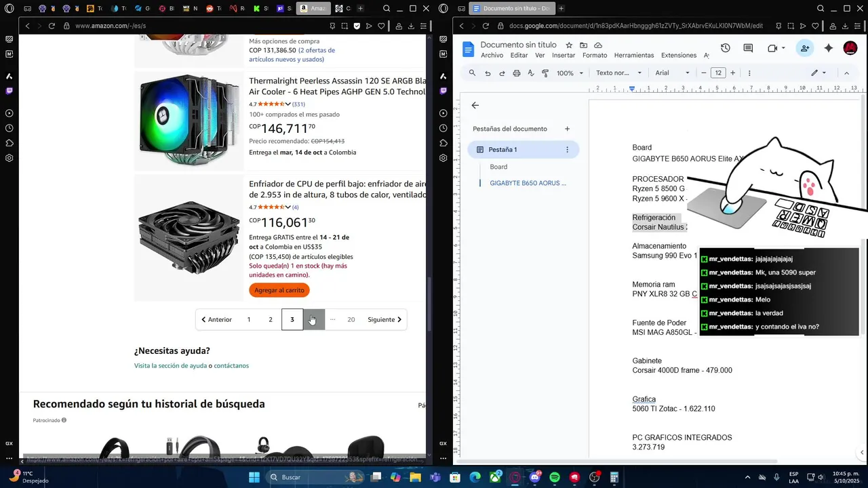Viewport: 868px width, 488px height.
Task: Decrease font size with minus button
Action: (x=704, y=73)
